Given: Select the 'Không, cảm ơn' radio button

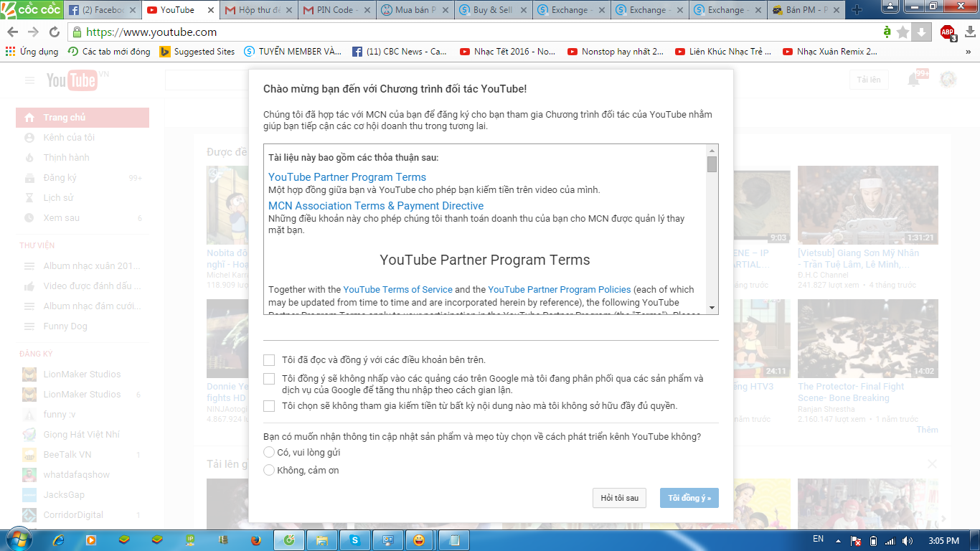Looking at the screenshot, I should pyautogui.click(x=269, y=470).
